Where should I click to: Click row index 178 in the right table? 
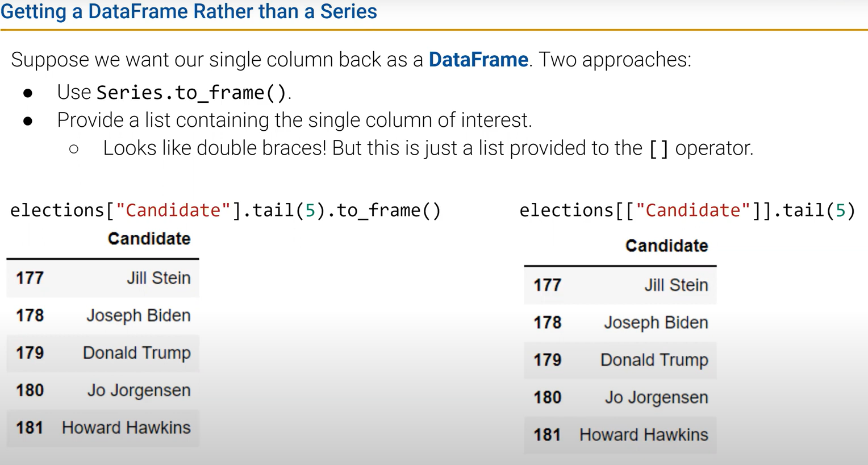coord(548,322)
